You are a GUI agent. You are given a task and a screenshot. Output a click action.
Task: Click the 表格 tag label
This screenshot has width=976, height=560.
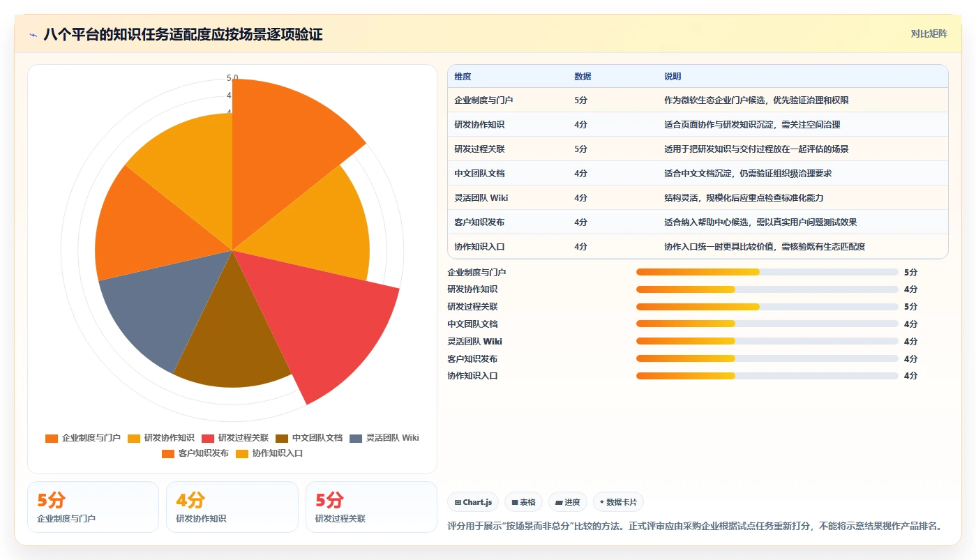click(x=528, y=502)
